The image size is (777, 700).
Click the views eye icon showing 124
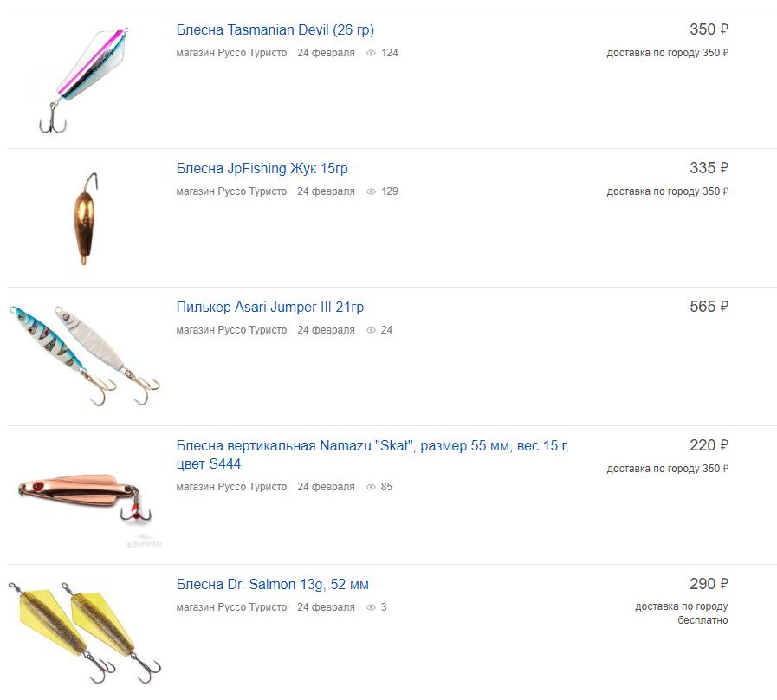tap(371, 53)
